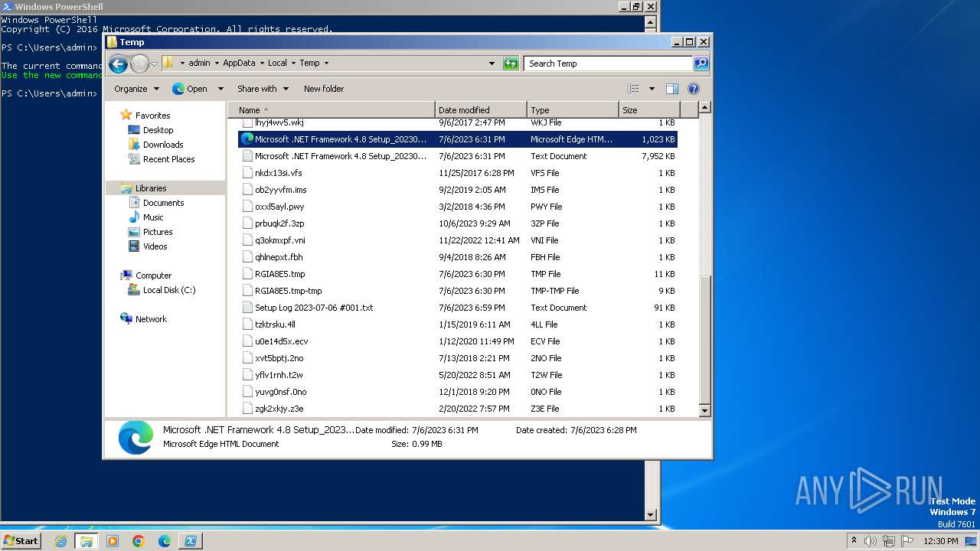Open the address bar history dropdown arrow
The height and width of the screenshot is (551, 980).
(x=492, y=64)
